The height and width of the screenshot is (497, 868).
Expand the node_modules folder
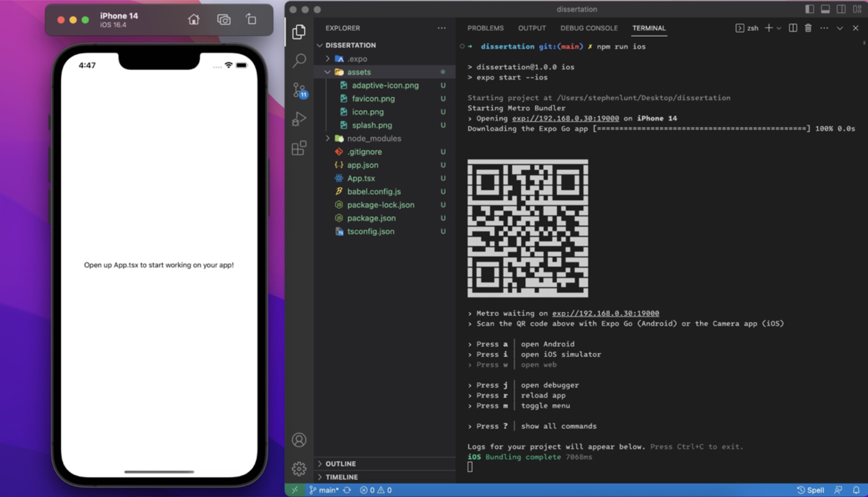[x=374, y=138]
